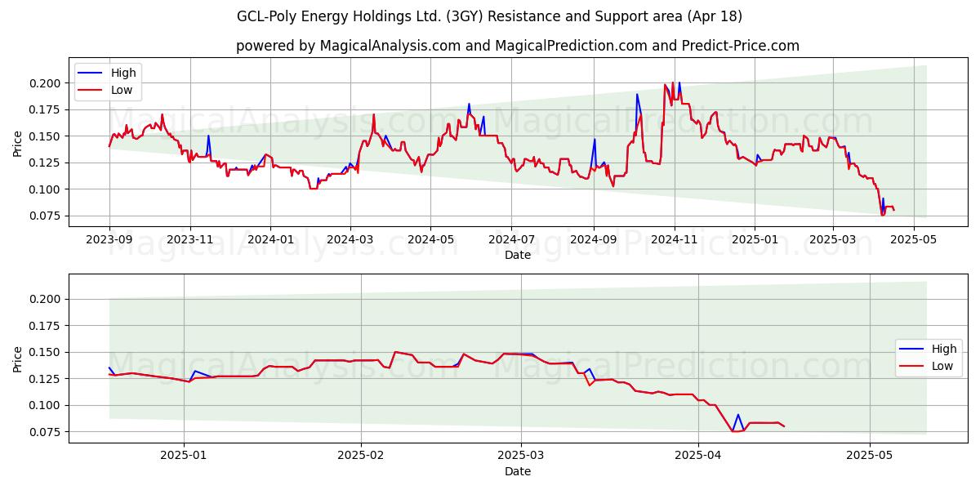This screenshot has width=980, height=490.
Task: Click 'Low' in the bottom chart legend
Action: 942,366
